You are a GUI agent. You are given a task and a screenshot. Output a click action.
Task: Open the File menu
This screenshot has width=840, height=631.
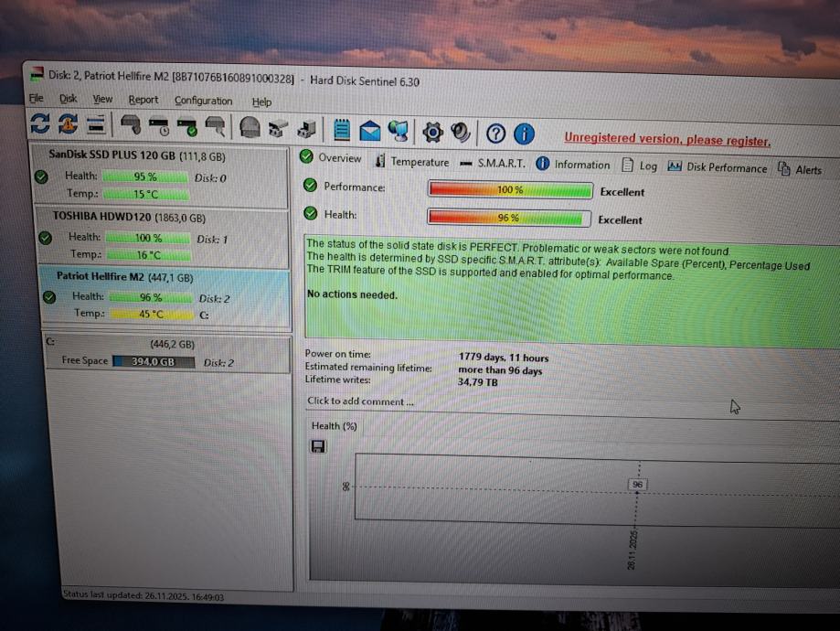36,98
